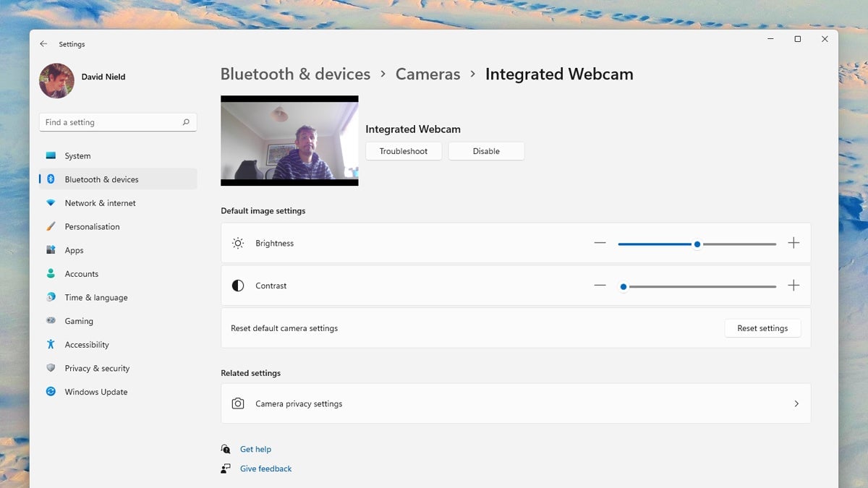Viewport: 868px width, 488px height.
Task: Click the Brightness slider handle
Action: (697, 244)
